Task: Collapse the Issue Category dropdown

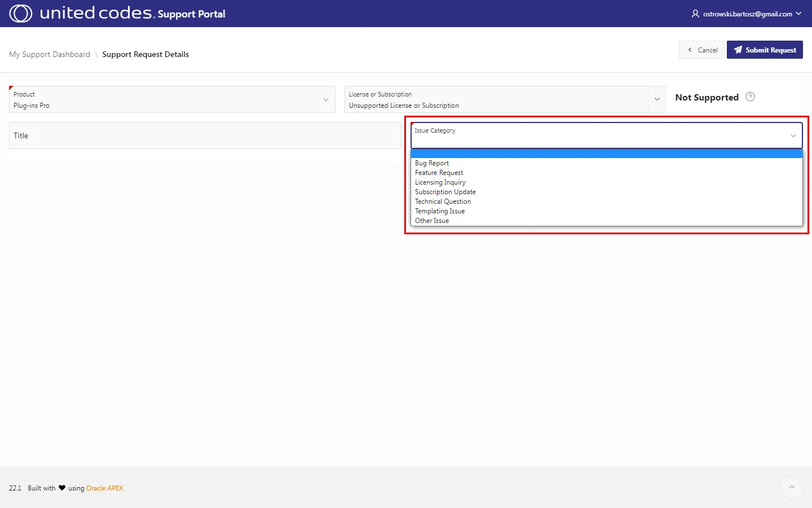Action: coord(793,135)
